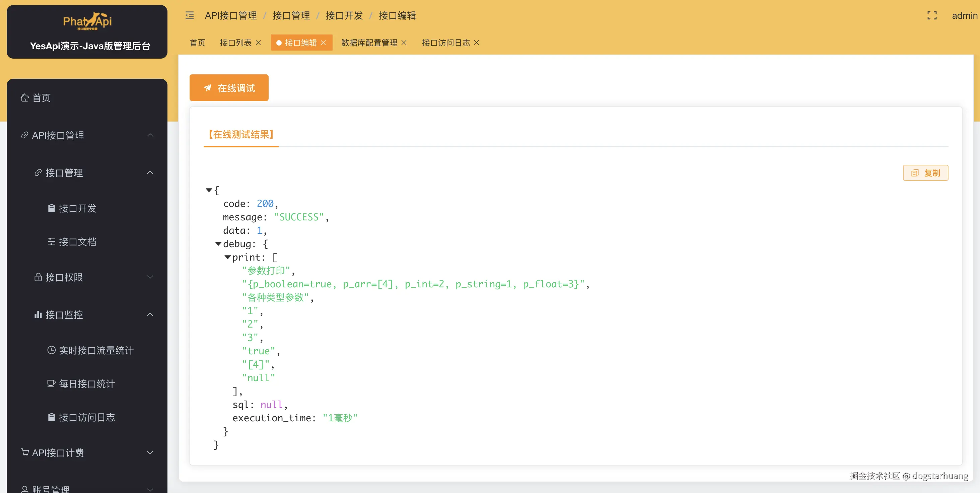Select the 在线测试结果 tab
This screenshot has width=980, height=493.
(x=241, y=134)
